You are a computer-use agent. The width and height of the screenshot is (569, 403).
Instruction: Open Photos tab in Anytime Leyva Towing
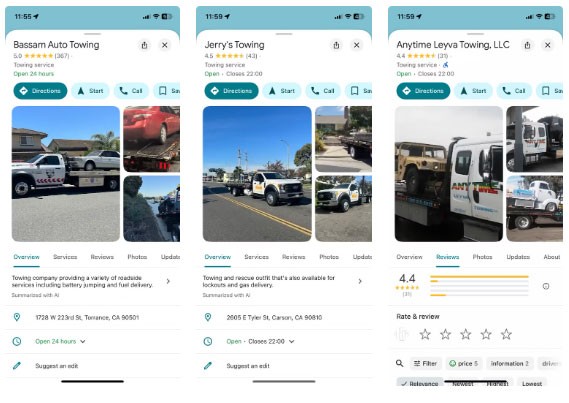pyautogui.click(x=482, y=257)
